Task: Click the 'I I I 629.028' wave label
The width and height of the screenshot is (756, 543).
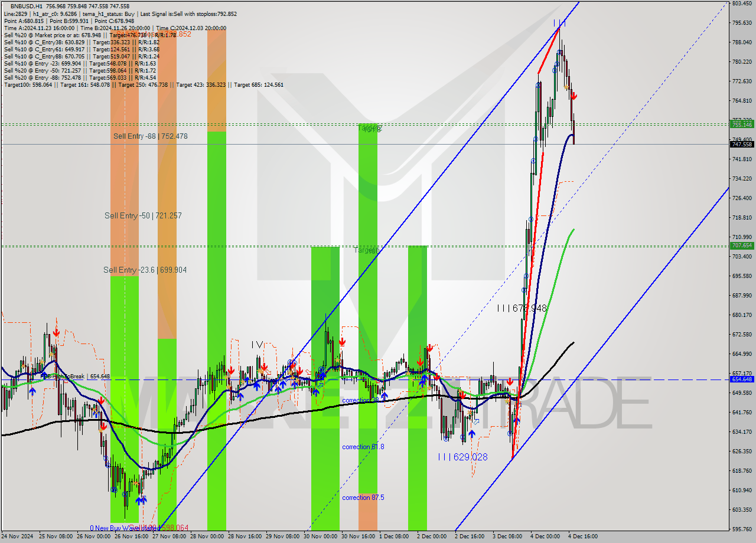Action: [x=463, y=457]
